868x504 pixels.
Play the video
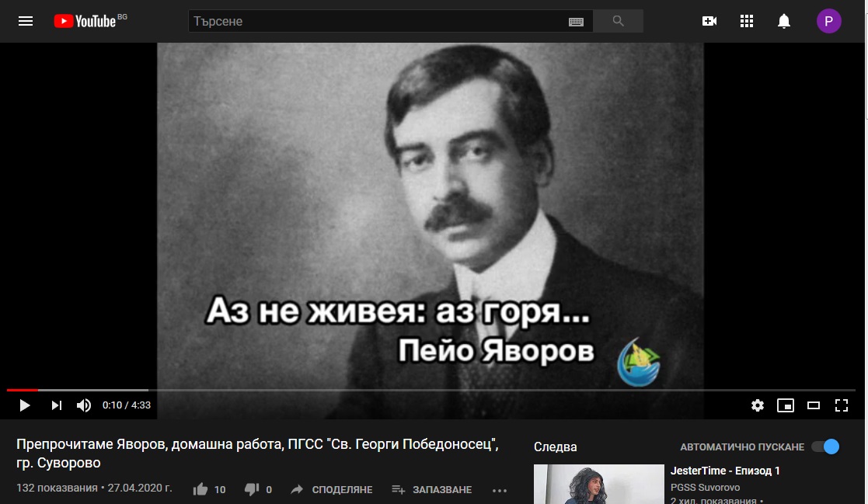click(25, 405)
